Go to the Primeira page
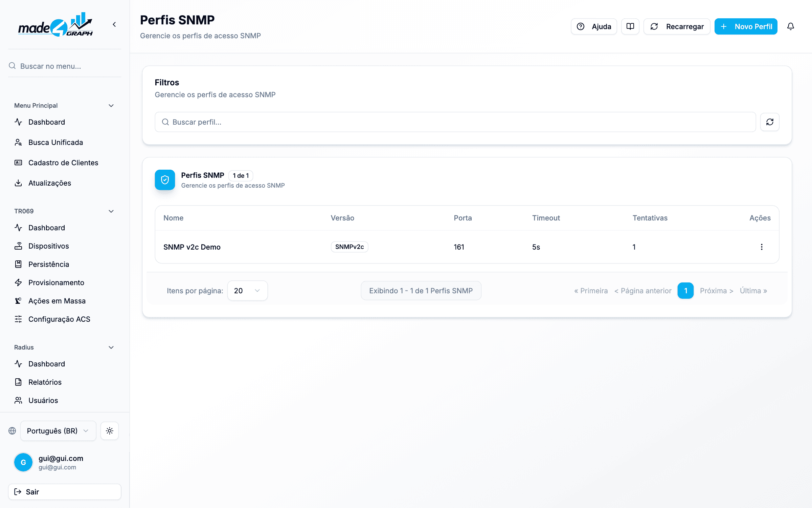This screenshot has height=508, width=812. 591,291
